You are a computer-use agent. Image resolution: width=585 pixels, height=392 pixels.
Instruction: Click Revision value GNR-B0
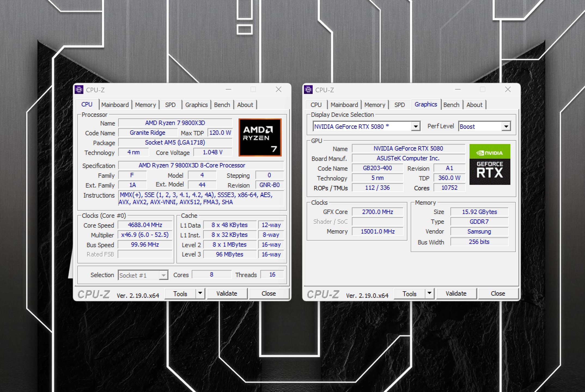tap(270, 185)
